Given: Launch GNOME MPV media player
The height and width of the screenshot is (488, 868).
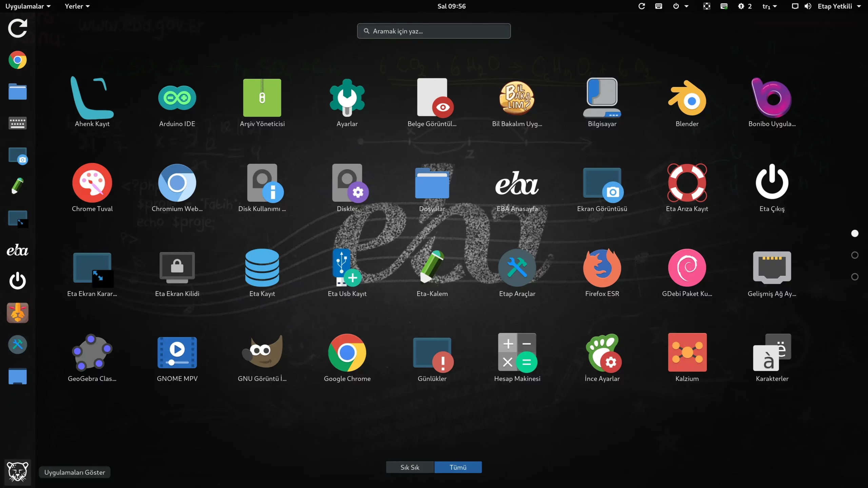Looking at the screenshot, I should 177,353.
